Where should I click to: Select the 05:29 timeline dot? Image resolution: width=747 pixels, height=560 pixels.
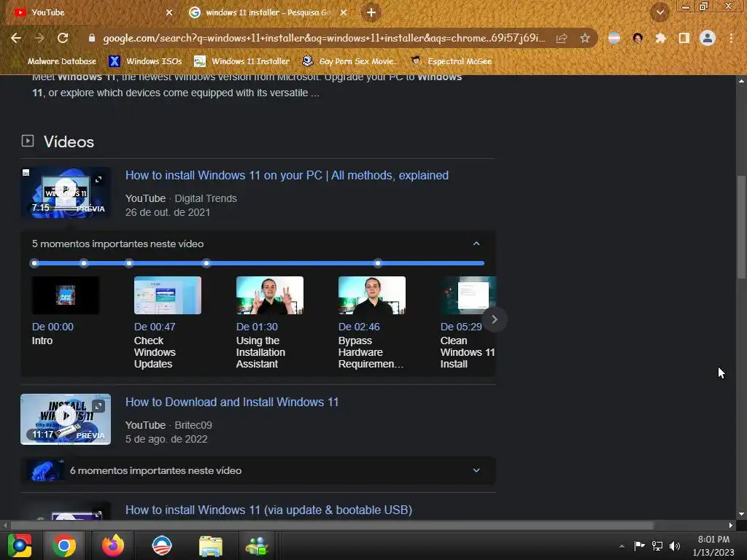click(x=377, y=262)
